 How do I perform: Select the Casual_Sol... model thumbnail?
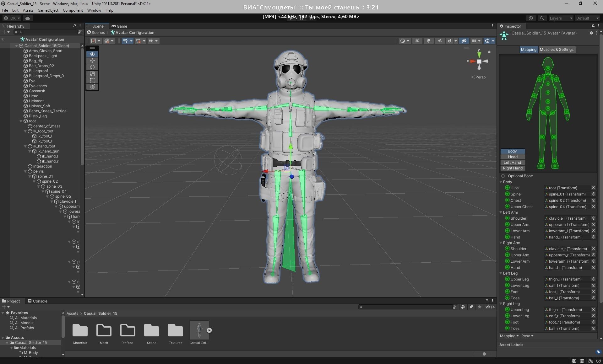[x=199, y=330]
